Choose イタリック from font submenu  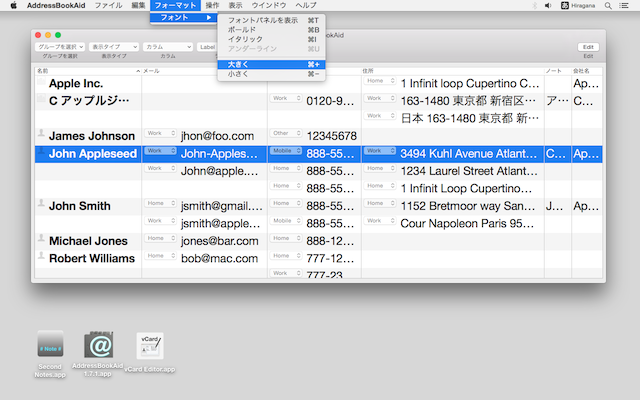point(271,39)
